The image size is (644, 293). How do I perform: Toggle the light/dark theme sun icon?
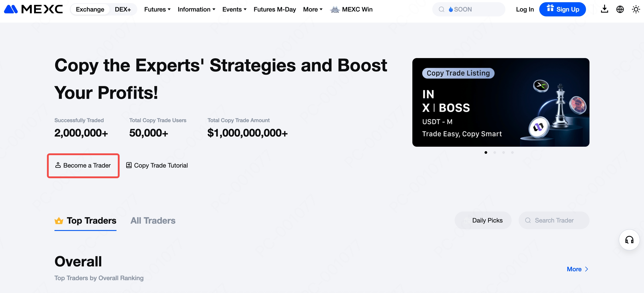[x=636, y=9]
